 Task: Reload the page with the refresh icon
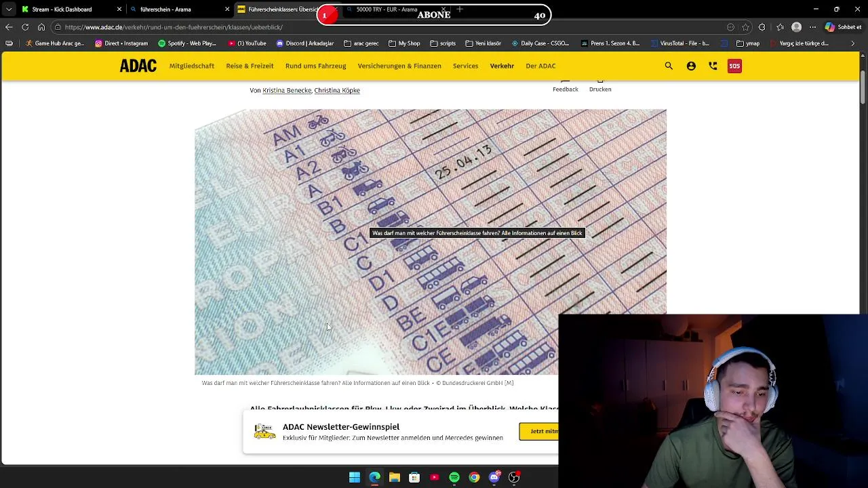pos(25,27)
